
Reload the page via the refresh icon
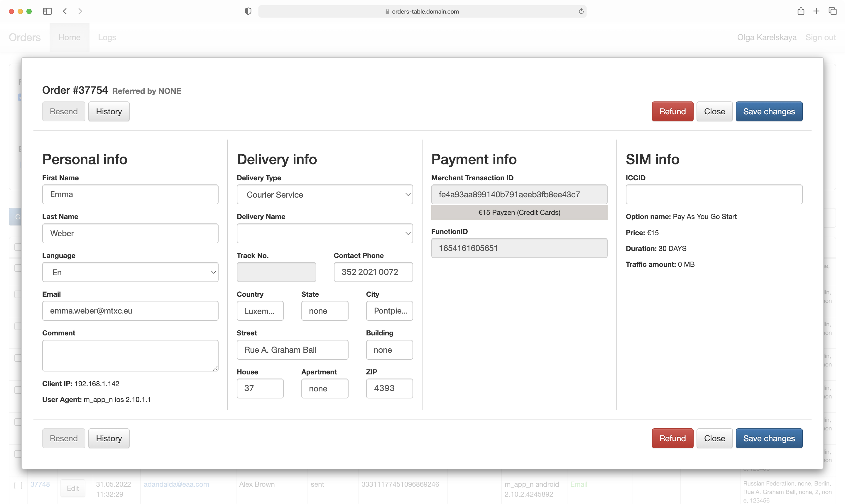(581, 11)
